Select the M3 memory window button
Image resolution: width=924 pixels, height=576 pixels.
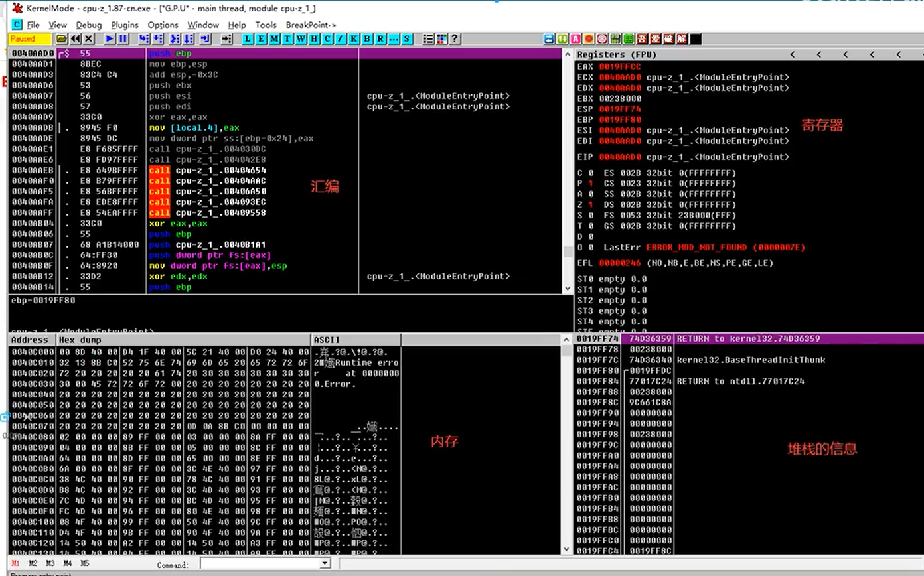coord(50,564)
